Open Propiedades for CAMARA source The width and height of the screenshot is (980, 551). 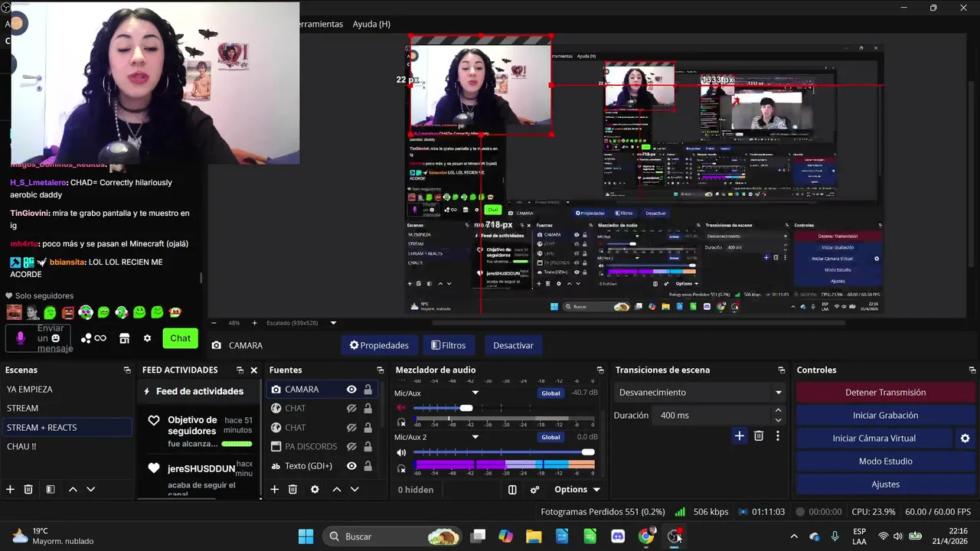[379, 345]
